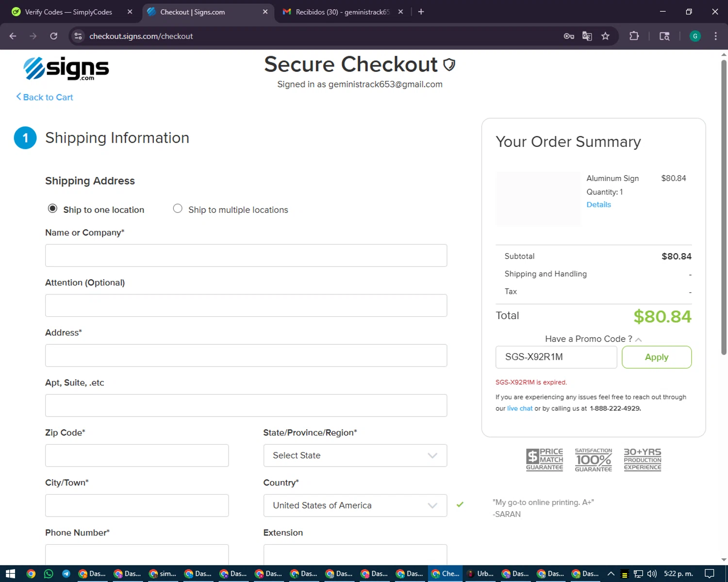Click the Subtotal label

pyautogui.click(x=519, y=256)
